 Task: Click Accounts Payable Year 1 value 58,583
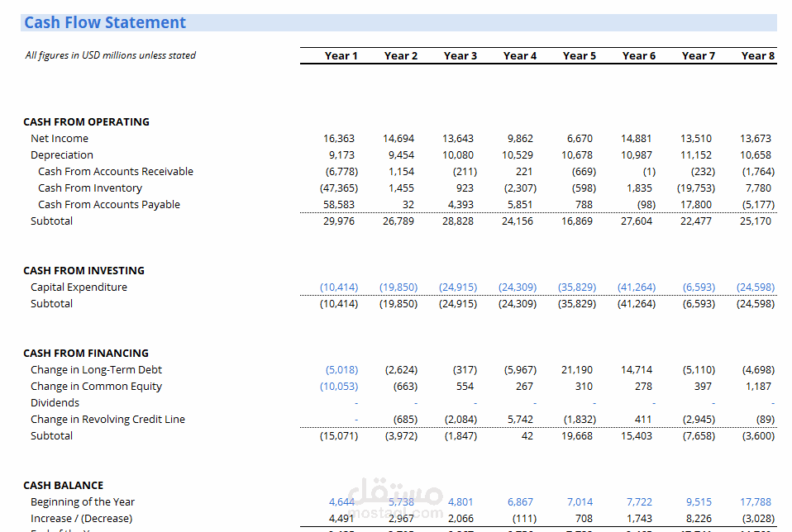point(339,204)
